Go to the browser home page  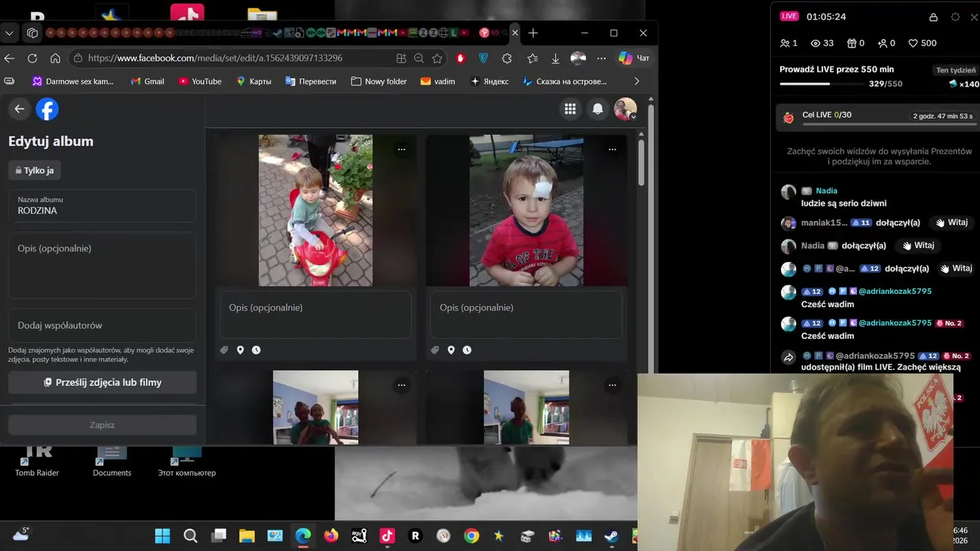pos(55,58)
